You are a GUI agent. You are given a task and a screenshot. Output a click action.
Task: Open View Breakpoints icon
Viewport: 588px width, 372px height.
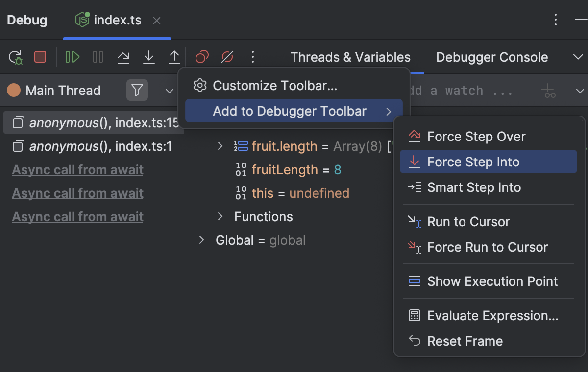(x=202, y=57)
